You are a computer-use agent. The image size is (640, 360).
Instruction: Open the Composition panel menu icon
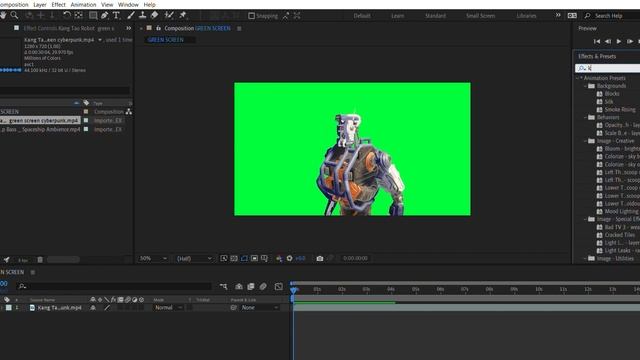[x=239, y=29]
